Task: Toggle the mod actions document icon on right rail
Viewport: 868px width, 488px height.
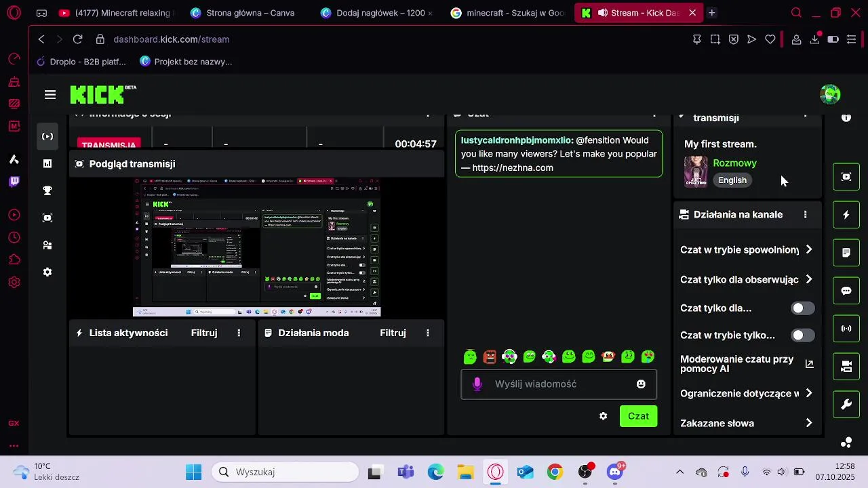Action: click(x=846, y=253)
